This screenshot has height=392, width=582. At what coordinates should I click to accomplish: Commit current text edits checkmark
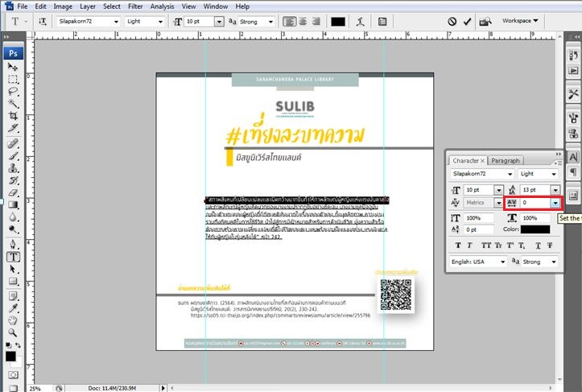[x=468, y=22]
